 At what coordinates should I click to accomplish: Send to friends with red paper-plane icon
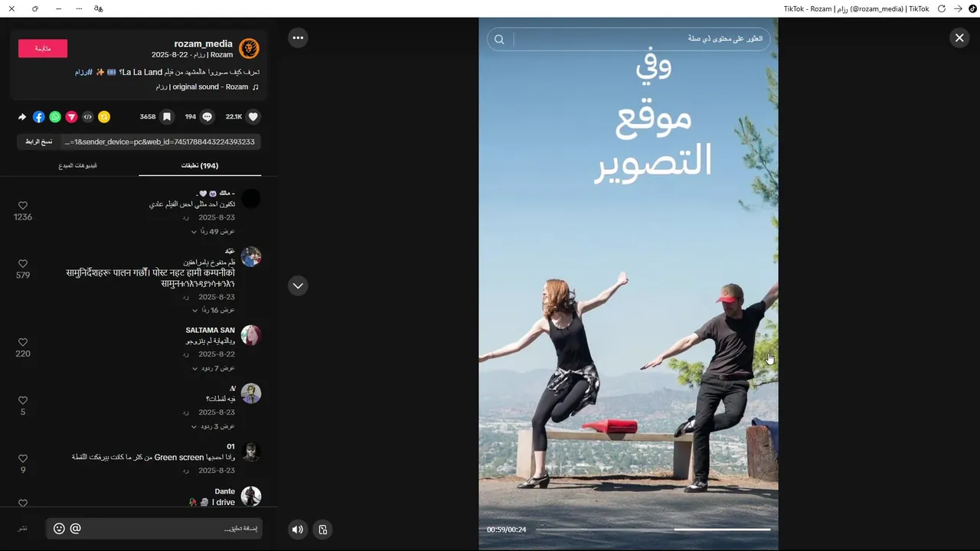click(71, 117)
